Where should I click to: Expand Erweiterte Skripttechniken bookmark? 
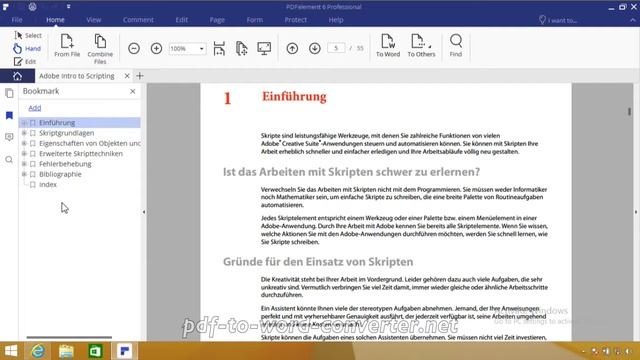pyautogui.click(x=24, y=153)
